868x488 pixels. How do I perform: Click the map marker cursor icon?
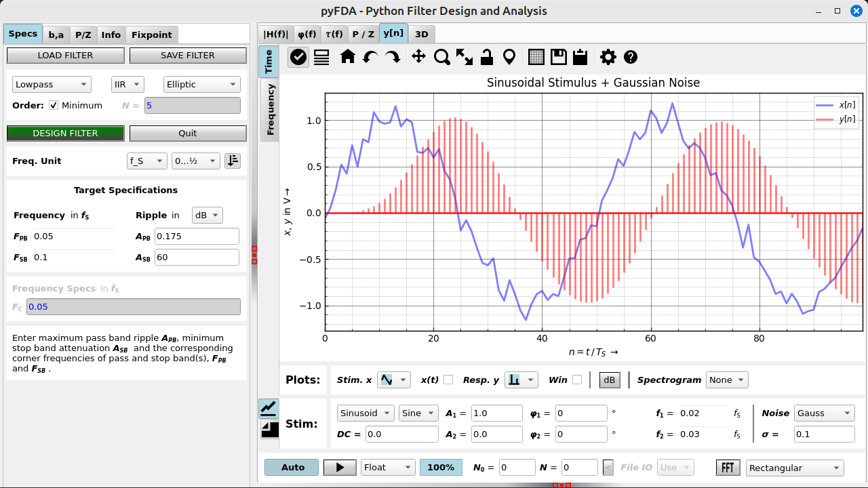(x=509, y=57)
